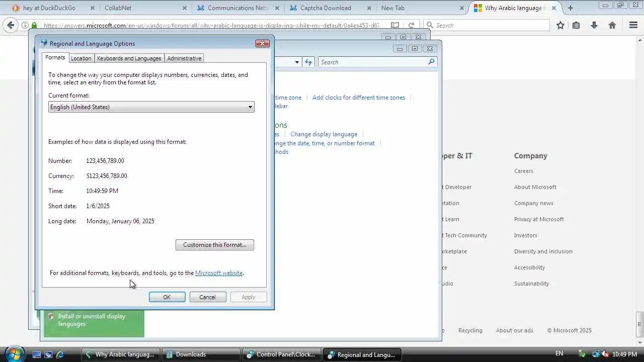The width and height of the screenshot is (644, 362).
Task: Open Diversity and inclusion link
Action: (x=543, y=251)
